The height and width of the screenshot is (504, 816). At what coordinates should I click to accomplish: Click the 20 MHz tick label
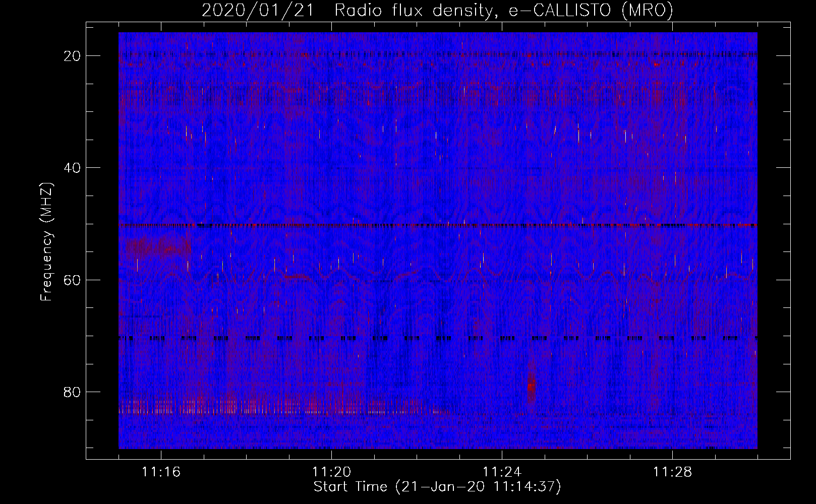click(72, 56)
